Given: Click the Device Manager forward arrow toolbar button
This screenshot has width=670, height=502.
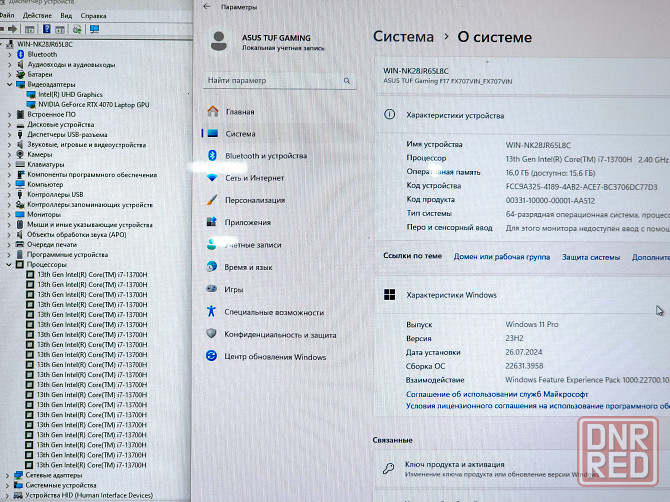Looking at the screenshot, I should 13,29.
